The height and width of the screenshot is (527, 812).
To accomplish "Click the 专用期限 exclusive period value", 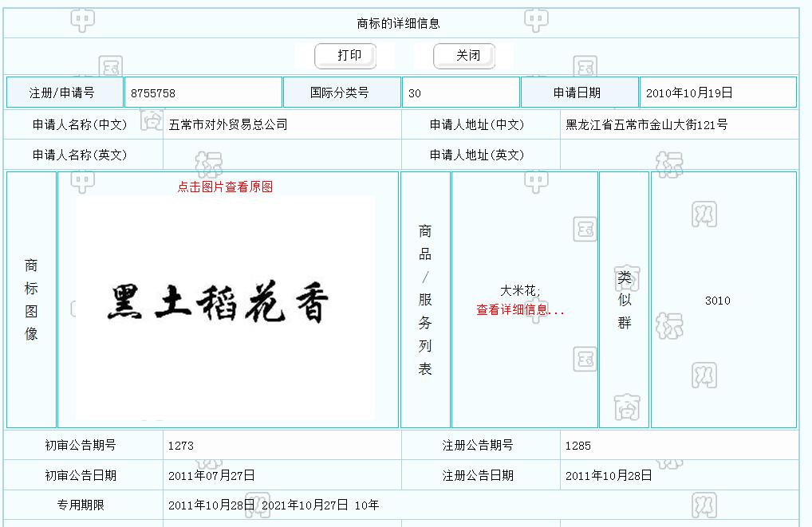I will pos(273,505).
